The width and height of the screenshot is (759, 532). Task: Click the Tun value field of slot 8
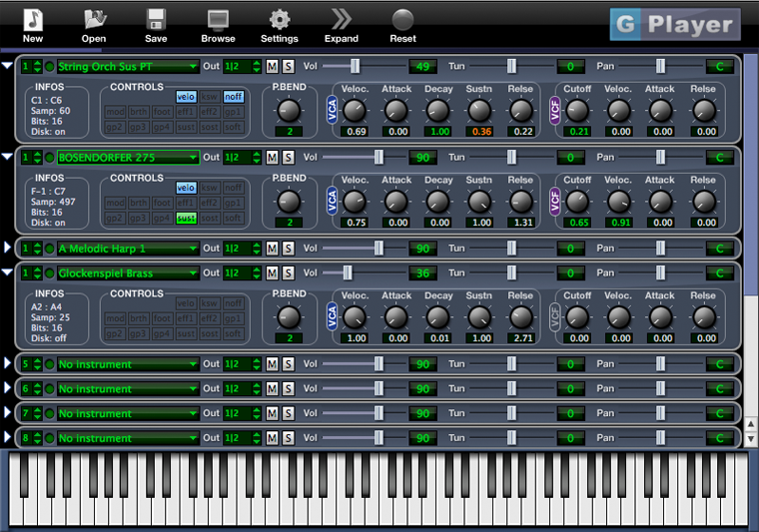point(570,438)
